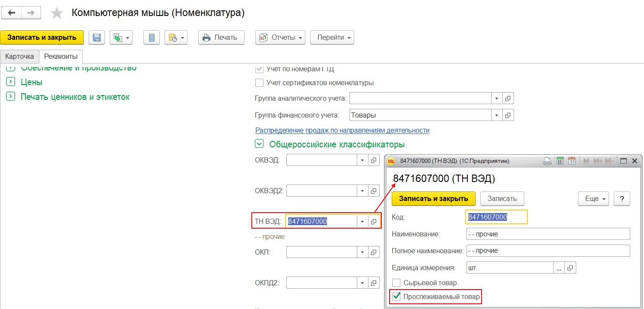Click the get-link icon in dialog title bar
Screen dimensions: 644x309
(547, 161)
